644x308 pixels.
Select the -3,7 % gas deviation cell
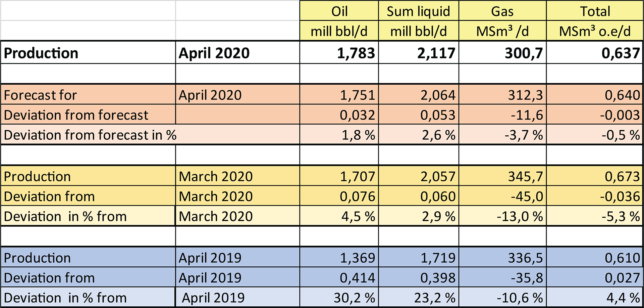(523, 135)
